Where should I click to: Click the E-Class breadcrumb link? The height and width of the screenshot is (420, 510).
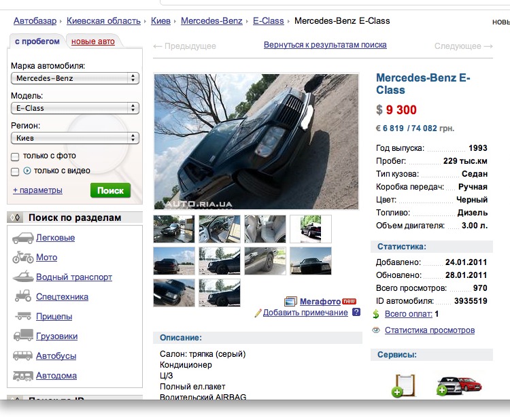pyautogui.click(x=269, y=21)
